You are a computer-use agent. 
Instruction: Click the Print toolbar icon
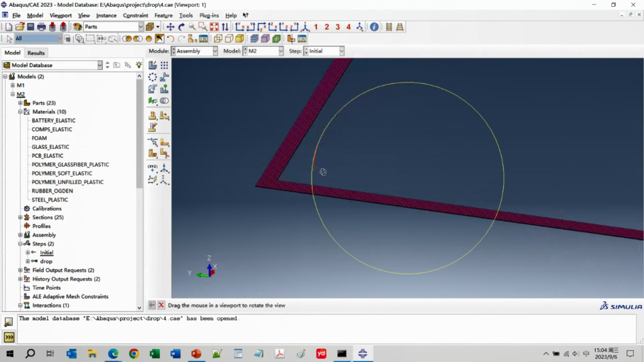point(41,27)
